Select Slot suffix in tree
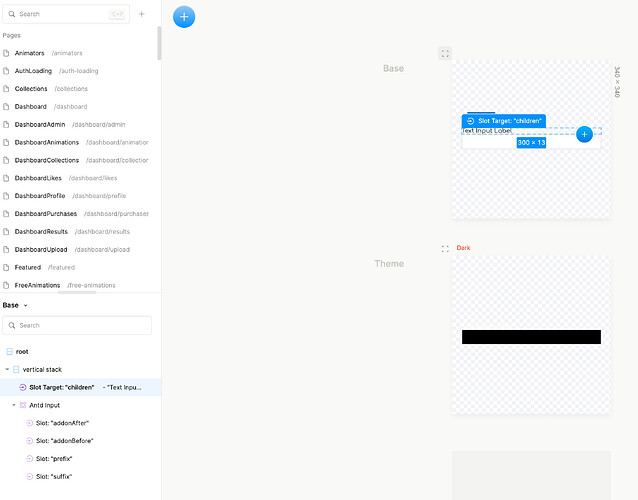638x500 pixels. (x=81, y=476)
